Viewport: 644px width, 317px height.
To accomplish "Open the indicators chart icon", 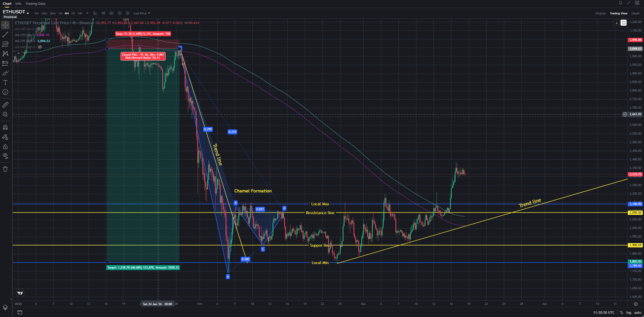I will click(x=95, y=13).
